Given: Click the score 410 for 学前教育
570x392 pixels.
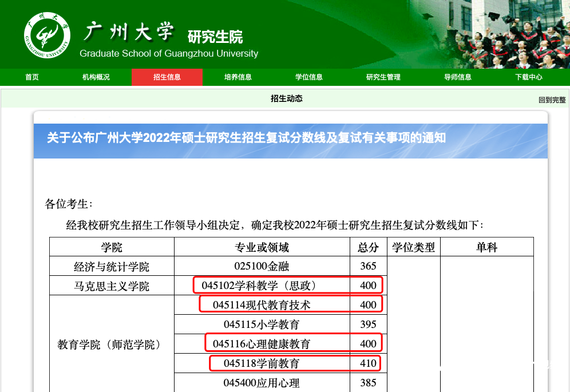Looking at the screenshot, I should click(x=368, y=363).
